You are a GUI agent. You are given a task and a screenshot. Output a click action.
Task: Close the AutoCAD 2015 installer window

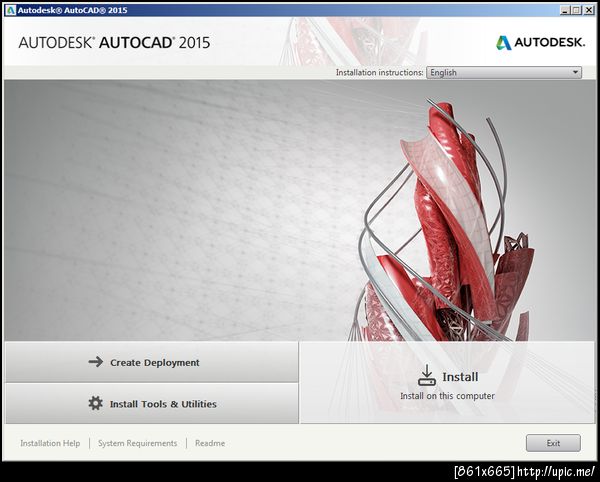click(589, 10)
